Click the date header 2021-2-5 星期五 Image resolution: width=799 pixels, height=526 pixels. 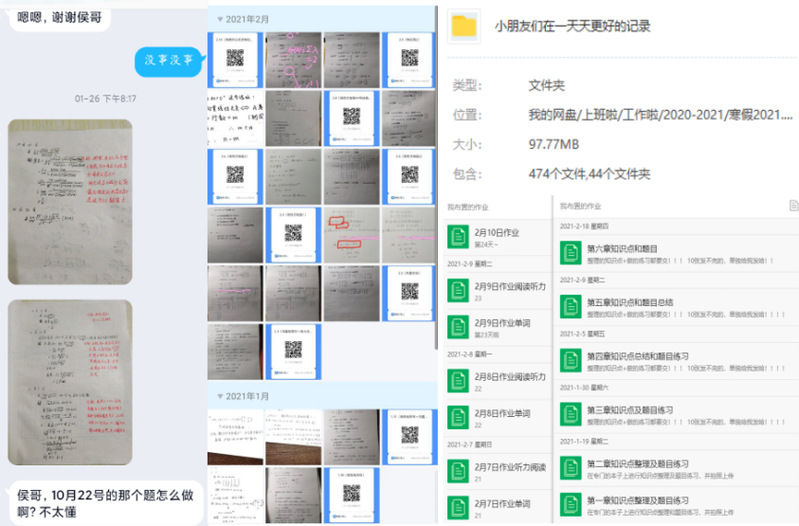[x=582, y=334]
